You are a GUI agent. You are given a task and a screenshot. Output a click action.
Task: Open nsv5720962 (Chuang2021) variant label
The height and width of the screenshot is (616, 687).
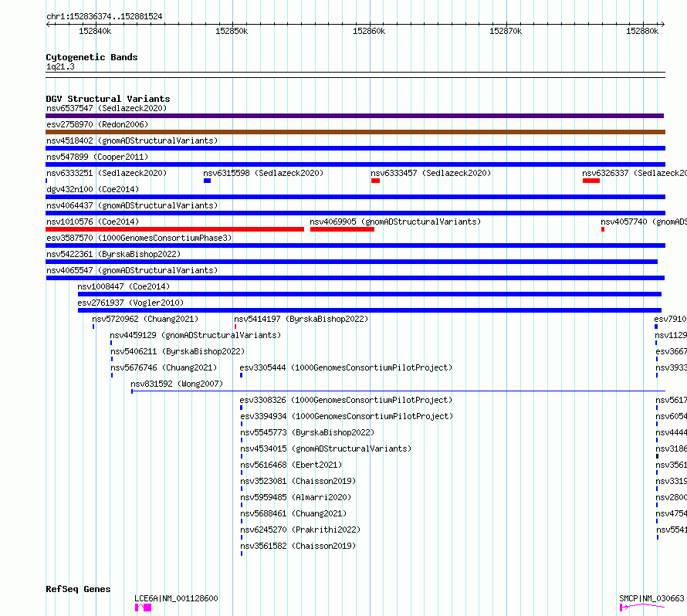145,319
